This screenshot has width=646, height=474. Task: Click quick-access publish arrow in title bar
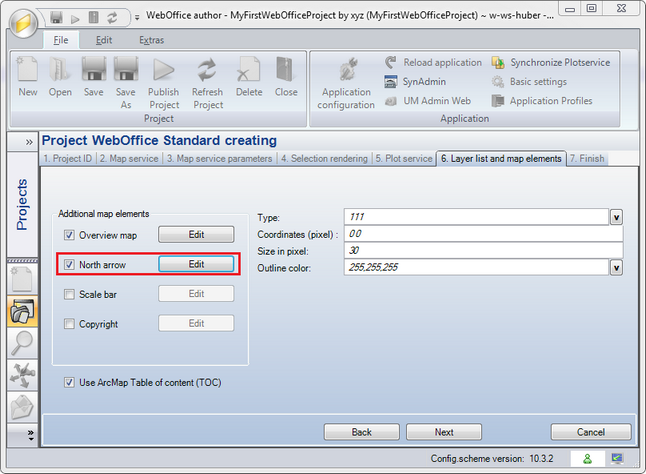click(x=75, y=19)
